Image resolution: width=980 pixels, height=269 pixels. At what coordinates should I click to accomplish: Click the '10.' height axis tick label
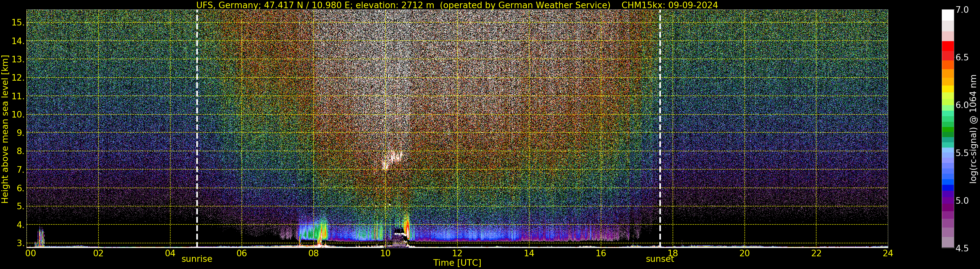point(18,115)
